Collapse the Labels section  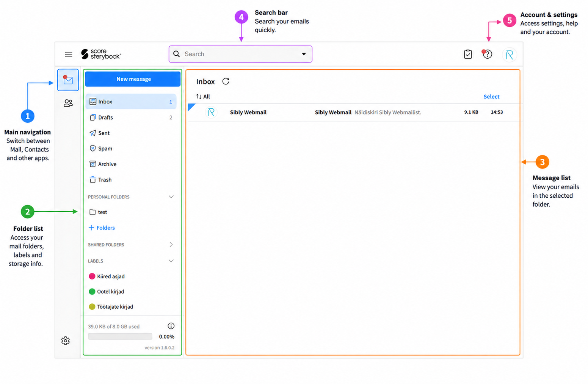171,261
